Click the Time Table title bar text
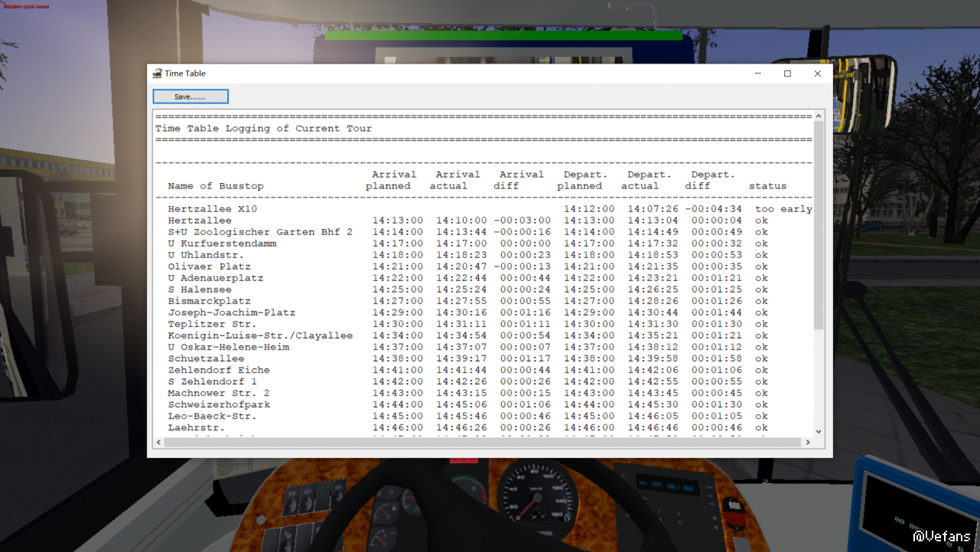This screenshot has width=980, height=552. (x=185, y=73)
